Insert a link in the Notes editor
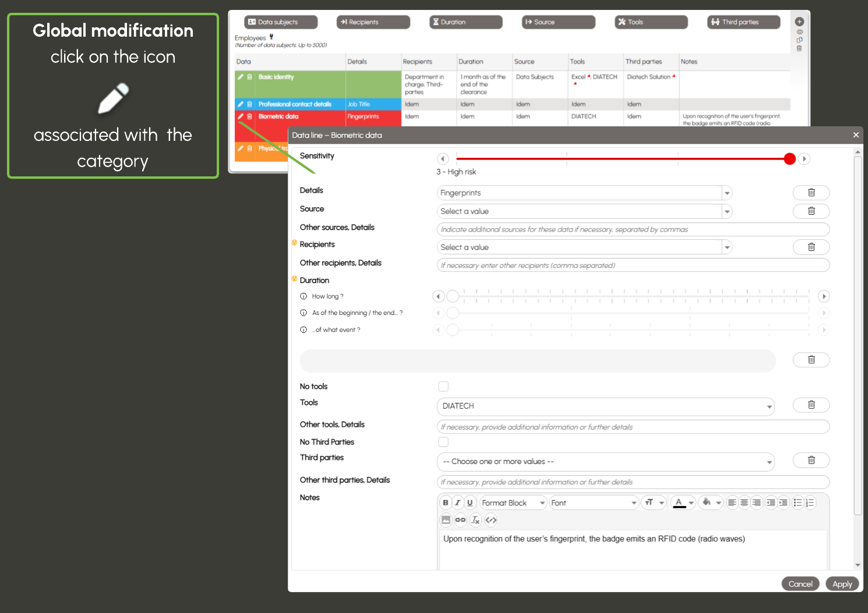This screenshot has width=868, height=613. point(460,520)
